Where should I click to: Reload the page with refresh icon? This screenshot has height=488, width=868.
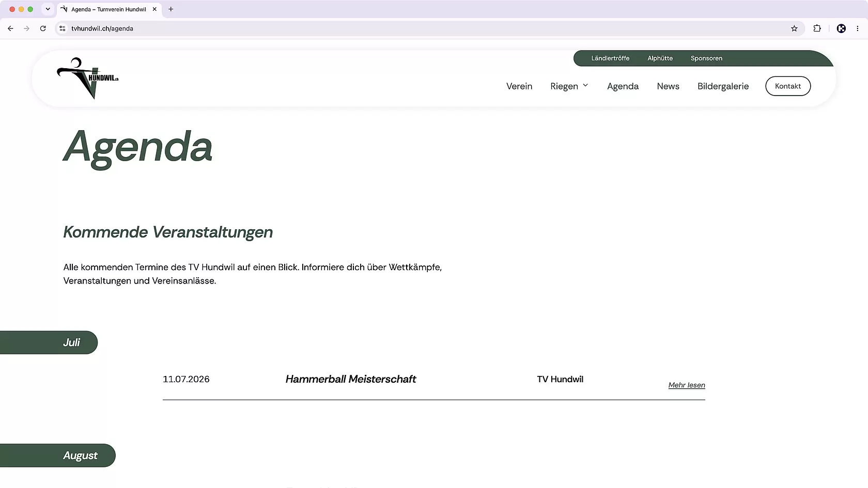pos(43,28)
